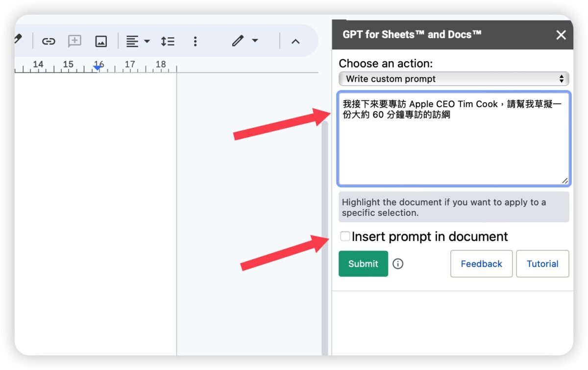Open the three-dot more options menu
The height and width of the screenshot is (370, 588).
195,41
